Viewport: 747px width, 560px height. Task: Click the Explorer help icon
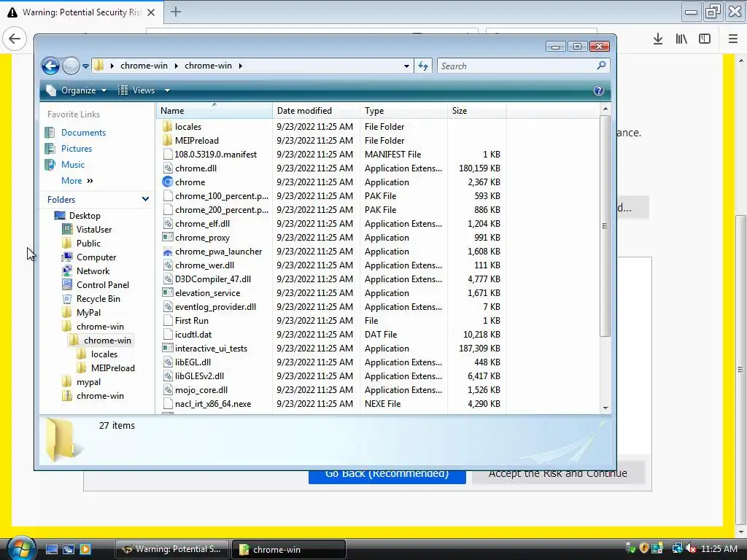click(599, 90)
